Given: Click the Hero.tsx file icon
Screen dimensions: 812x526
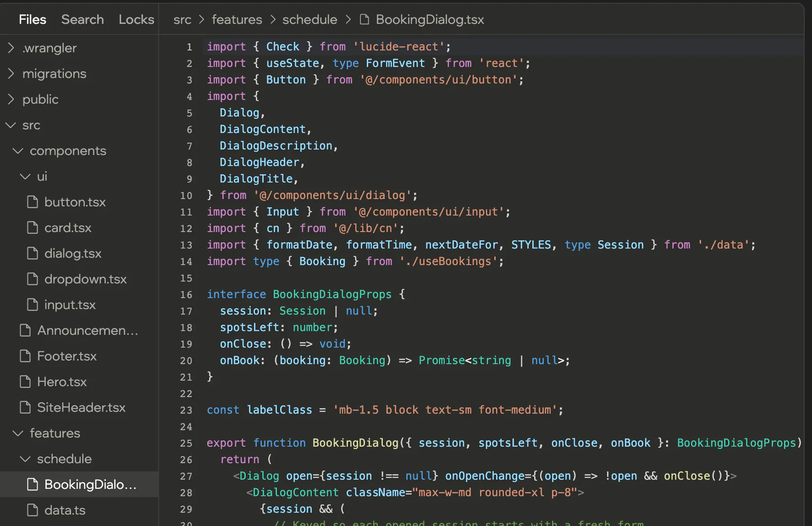Looking at the screenshot, I should click(x=25, y=382).
